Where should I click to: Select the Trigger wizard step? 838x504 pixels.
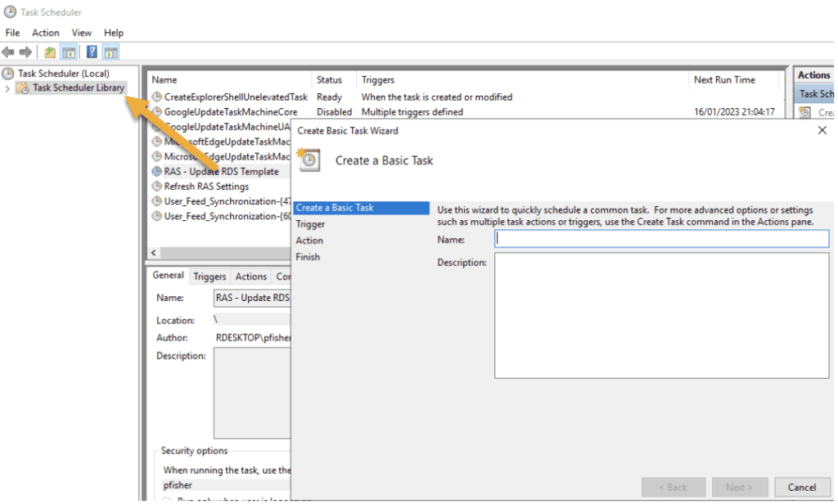coord(310,224)
